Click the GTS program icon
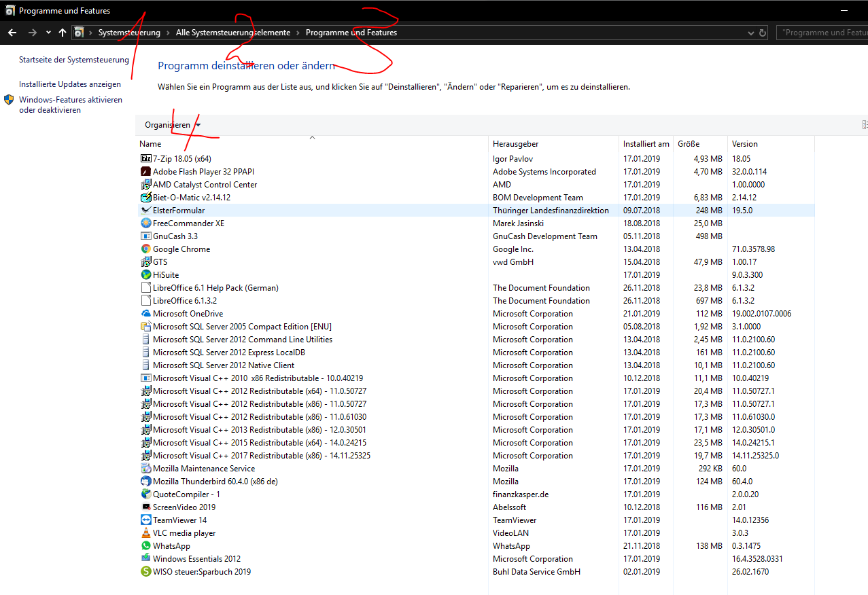The image size is (868, 595). tap(145, 262)
